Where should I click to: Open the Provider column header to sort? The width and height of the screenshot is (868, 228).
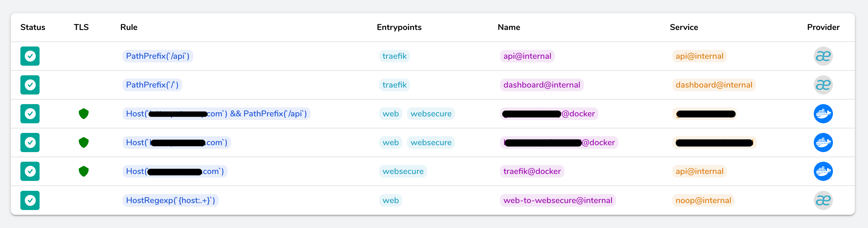tap(823, 27)
